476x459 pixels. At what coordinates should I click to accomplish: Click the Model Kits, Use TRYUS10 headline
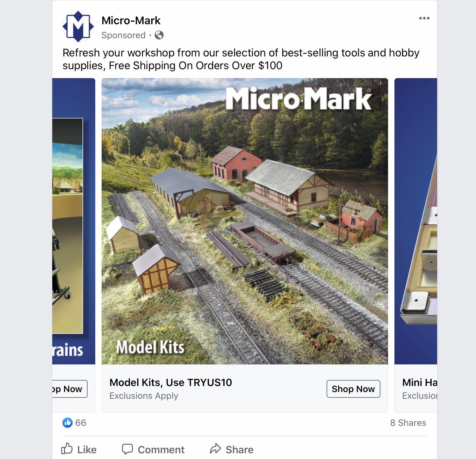click(x=171, y=382)
